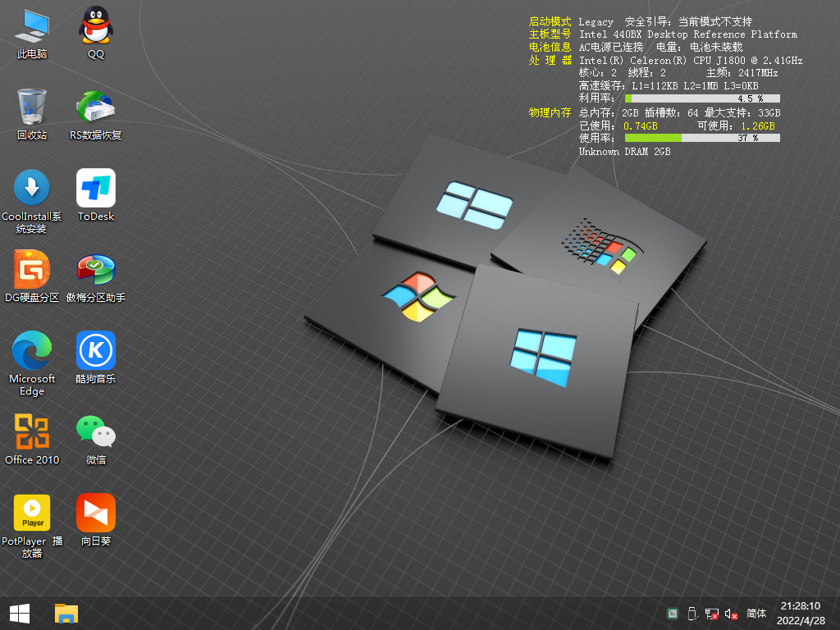Click the yellow 启动模式 label
The width and height of the screenshot is (840, 630).
[x=550, y=22]
